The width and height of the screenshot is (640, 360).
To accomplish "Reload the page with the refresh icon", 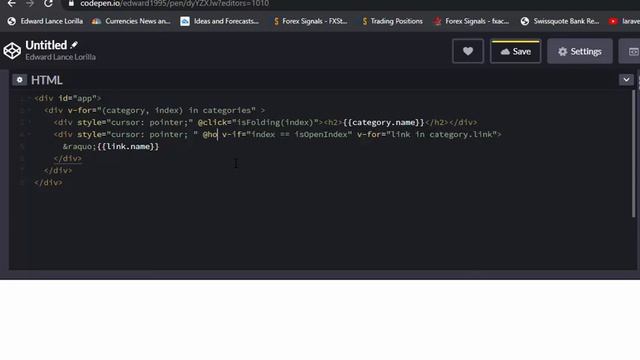I will coord(48,4).
